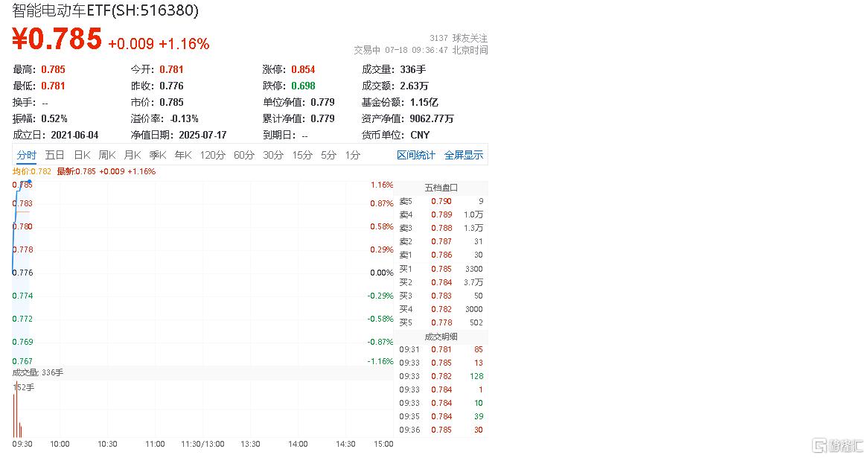Select the 分时 chart tab
868x458 pixels.
(x=27, y=155)
